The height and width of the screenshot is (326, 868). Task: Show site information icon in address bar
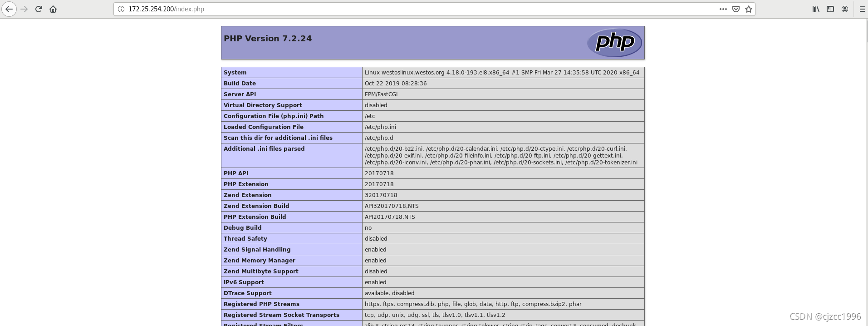[121, 9]
